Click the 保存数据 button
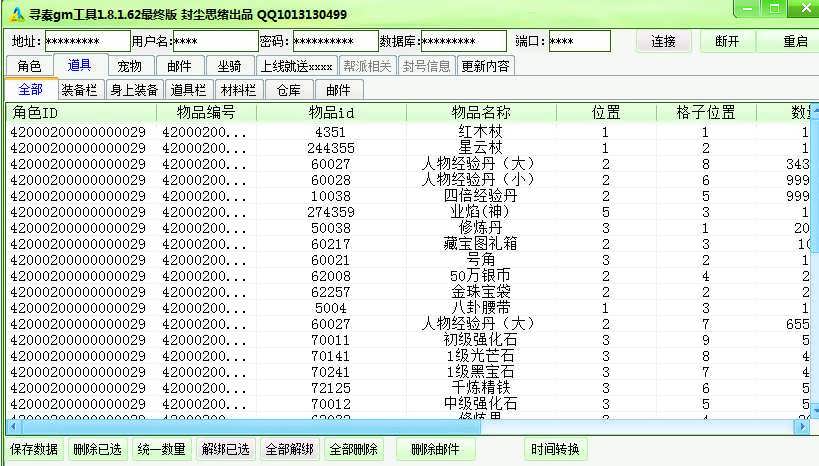This screenshot has width=819, height=466. pyautogui.click(x=34, y=449)
